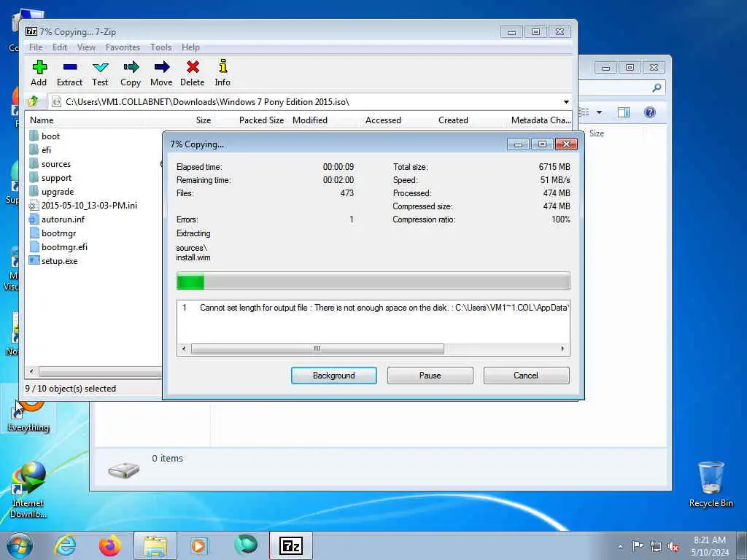
Task: Sort by the Modified column
Action: tap(310, 120)
